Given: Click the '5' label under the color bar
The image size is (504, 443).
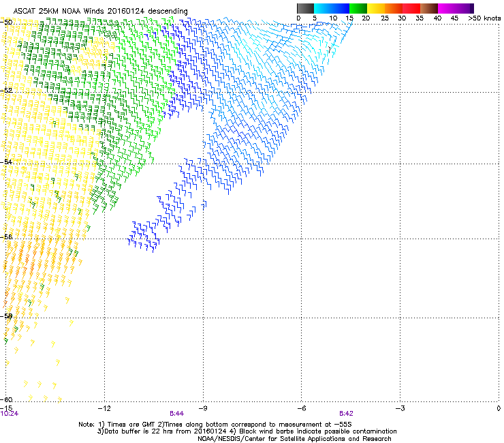Looking at the screenshot, I should 315,18.
